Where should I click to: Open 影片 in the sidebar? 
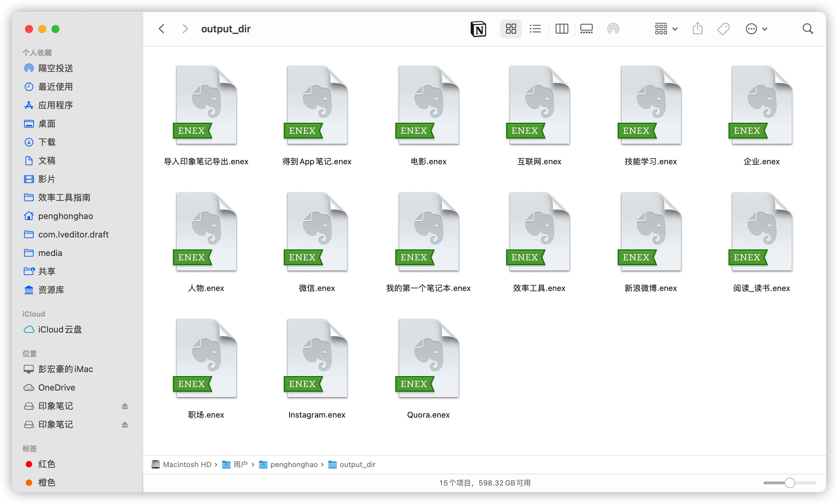pos(78,179)
